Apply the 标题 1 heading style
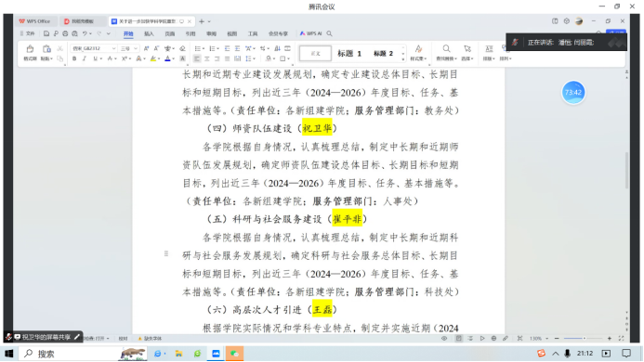The image size is (644, 362). tap(349, 53)
